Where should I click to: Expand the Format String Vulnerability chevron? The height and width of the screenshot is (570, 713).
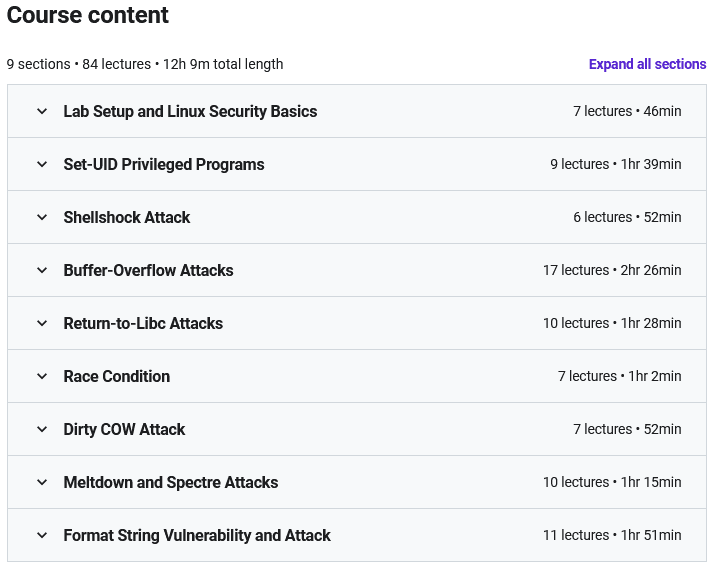pyautogui.click(x=42, y=535)
